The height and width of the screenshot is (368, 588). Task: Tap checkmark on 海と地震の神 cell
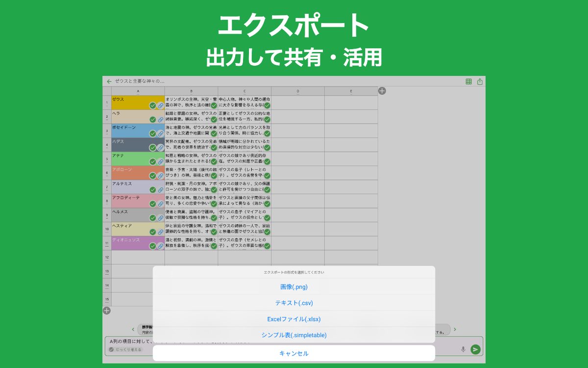(x=214, y=133)
